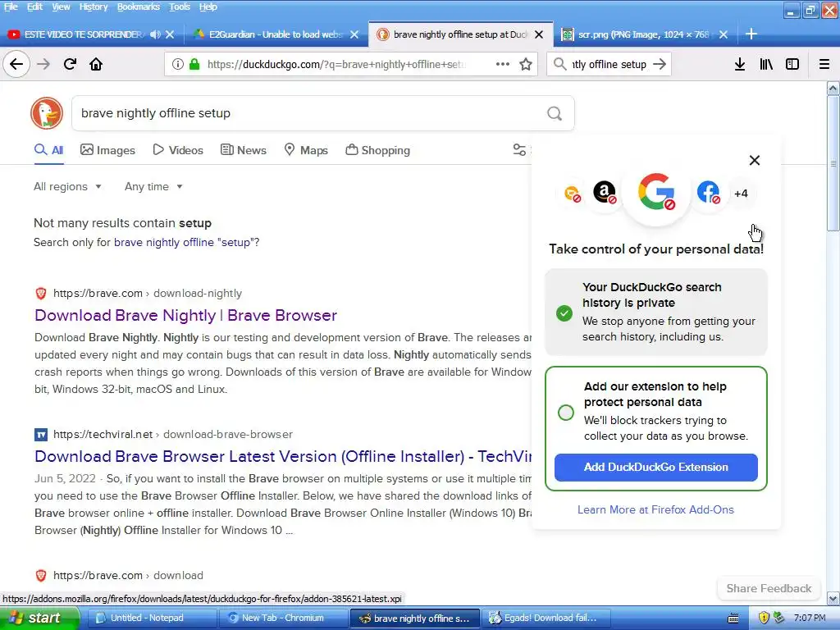Open Egads! Download fail taskbar item
Image resolution: width=840 pixels, height=630 pixels.
click(x=546, y=618)
